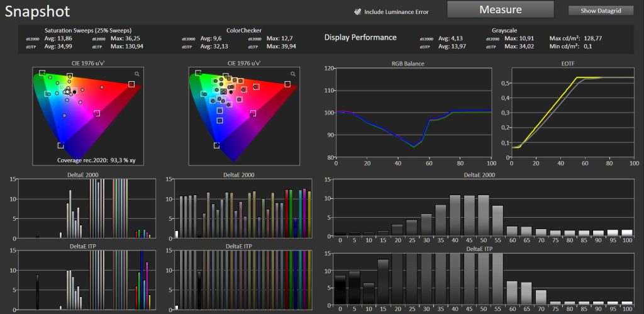
Task: Click the RGB Balance graph curve dip
Action: coord(413,146)
